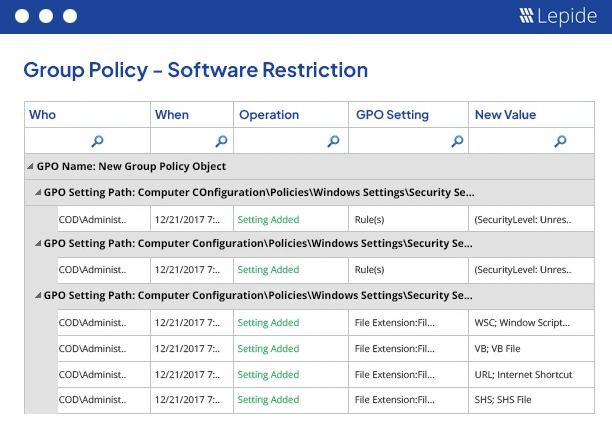Screen dimensions: 612x430
Task: Collapse the GPO Name: New Group Policy Object group
Action: click(x=30, y=166)
